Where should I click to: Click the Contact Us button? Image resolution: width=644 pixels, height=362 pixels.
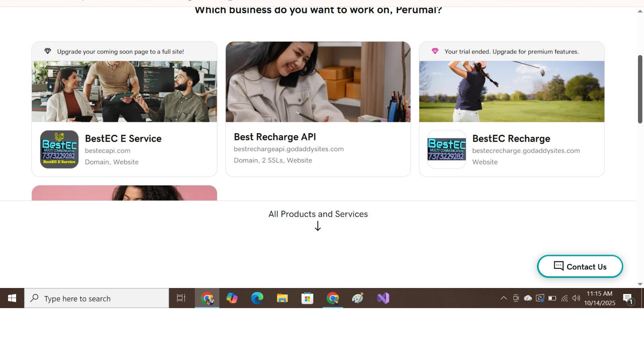[x=580, y=267]
